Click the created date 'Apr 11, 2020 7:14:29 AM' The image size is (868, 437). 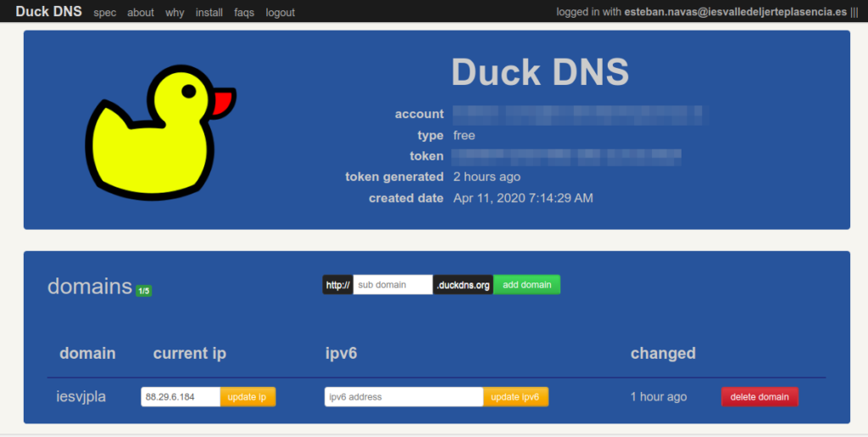(x=523, y=198)
